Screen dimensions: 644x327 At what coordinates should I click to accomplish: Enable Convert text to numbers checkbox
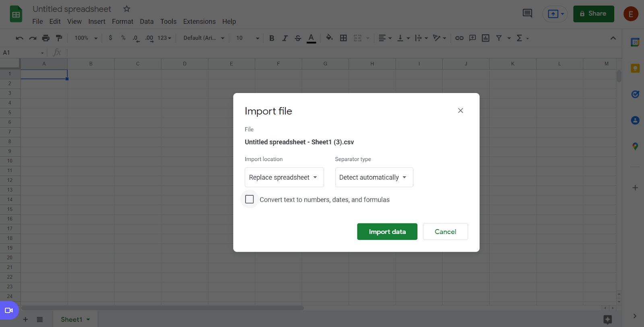click(250, 199)
